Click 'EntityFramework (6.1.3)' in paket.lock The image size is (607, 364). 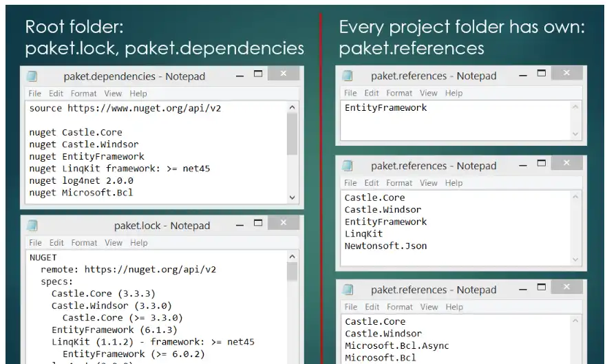[x=114, y=330]
